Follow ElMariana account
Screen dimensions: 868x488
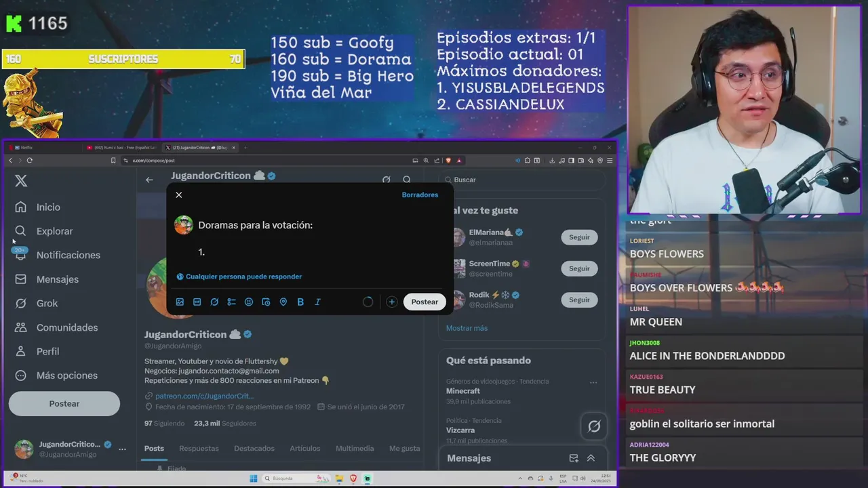(579, 237)
